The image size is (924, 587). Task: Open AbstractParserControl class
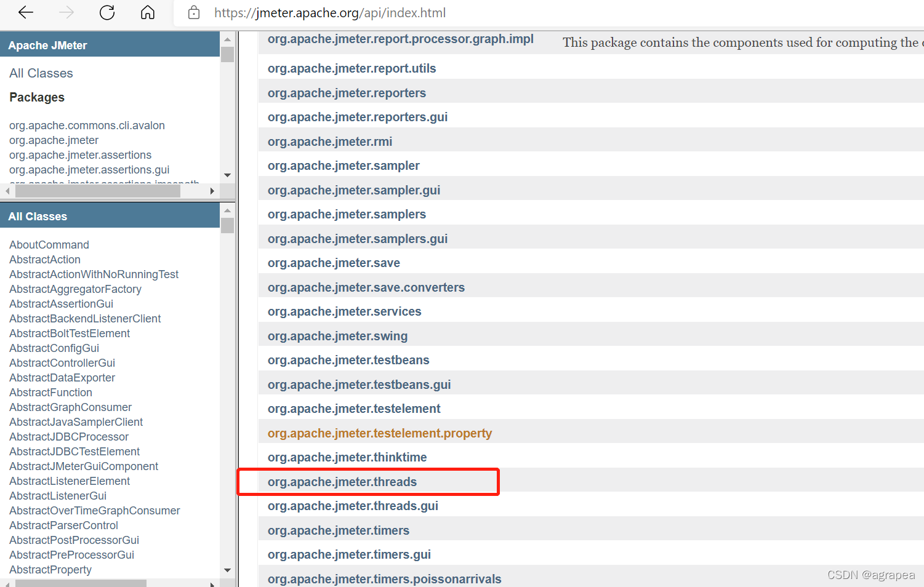(x=63, y=525)
